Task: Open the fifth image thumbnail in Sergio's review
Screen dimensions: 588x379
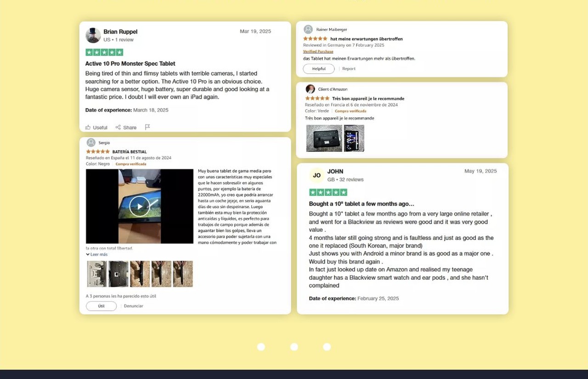Action: (183, 274)
